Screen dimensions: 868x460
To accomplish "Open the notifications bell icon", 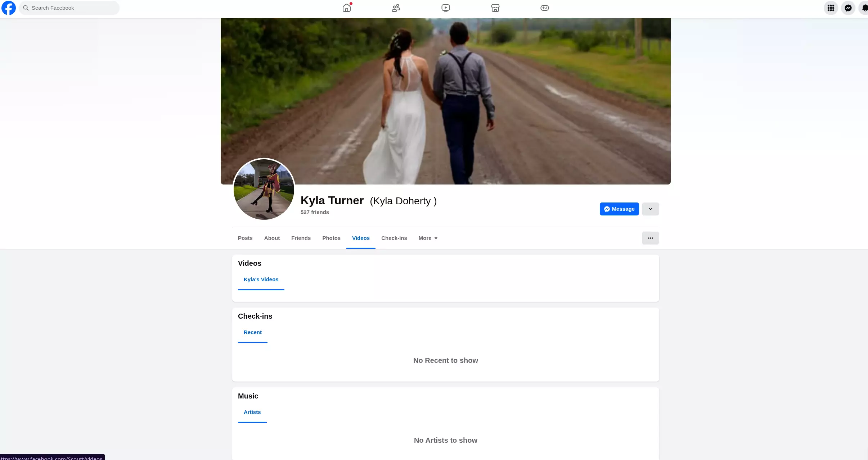I will pos(864,8).
